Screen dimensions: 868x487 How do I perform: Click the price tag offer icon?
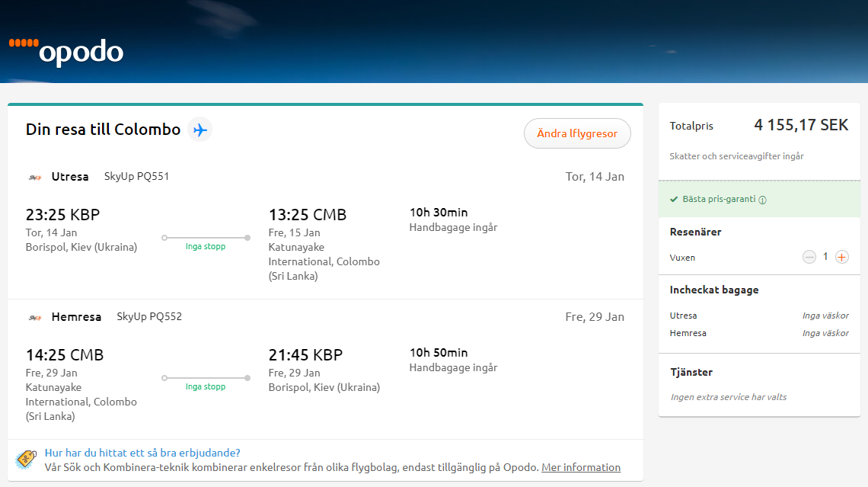[26, 460]
